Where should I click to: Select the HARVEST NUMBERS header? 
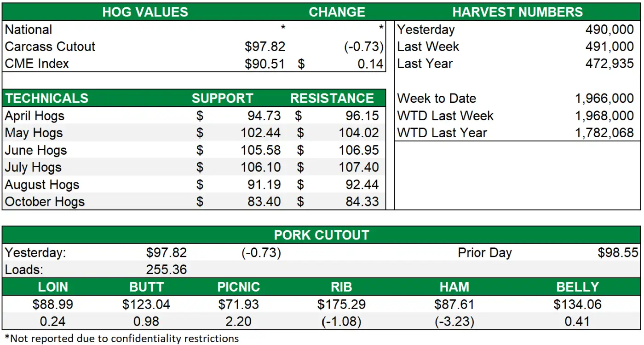pyautogui.click(x=517, y=12)
